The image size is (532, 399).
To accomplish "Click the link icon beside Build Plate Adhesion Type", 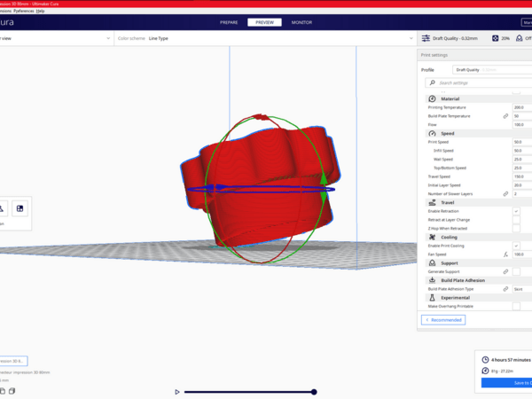I will 505,289.
